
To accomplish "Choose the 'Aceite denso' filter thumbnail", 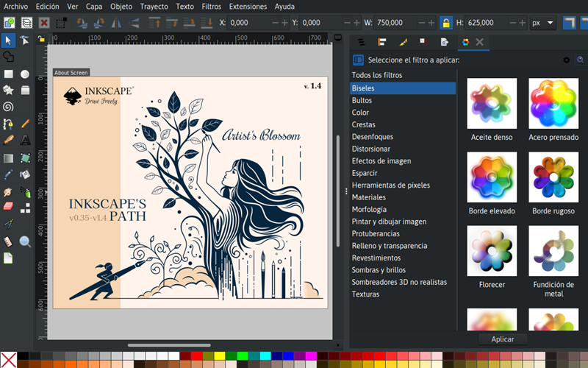I will [492, 104].
